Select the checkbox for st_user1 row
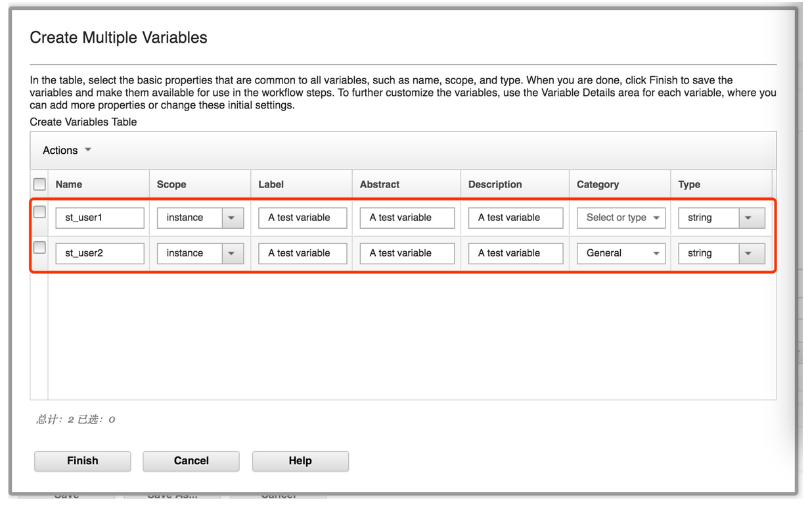 (38, 213)
